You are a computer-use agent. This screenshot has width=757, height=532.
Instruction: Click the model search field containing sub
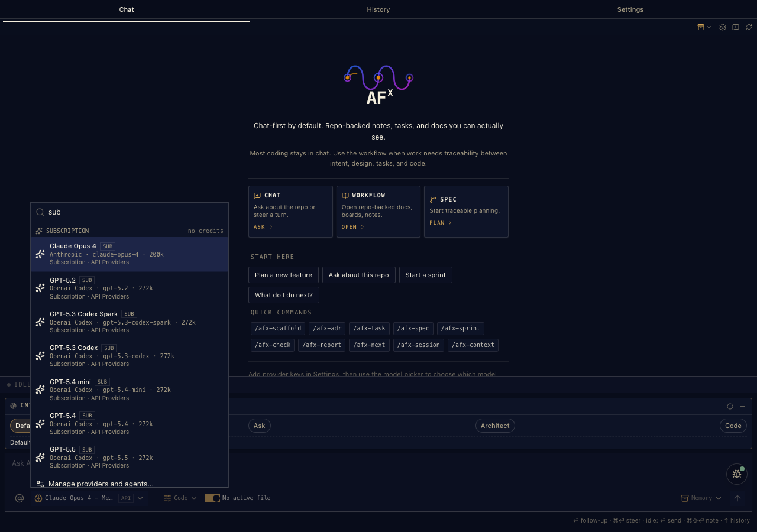(130, 212)
